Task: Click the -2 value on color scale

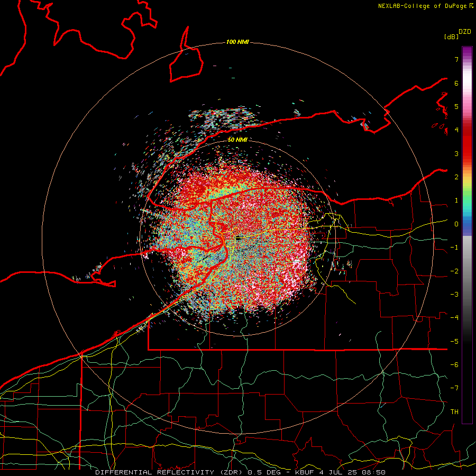Action: click(x=454, y=271)
